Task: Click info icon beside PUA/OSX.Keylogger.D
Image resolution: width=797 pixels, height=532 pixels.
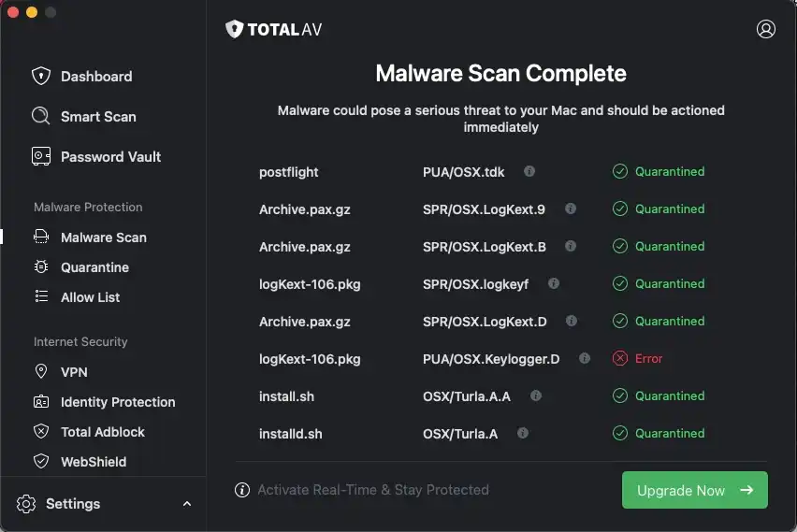Action: click(585, 358)
